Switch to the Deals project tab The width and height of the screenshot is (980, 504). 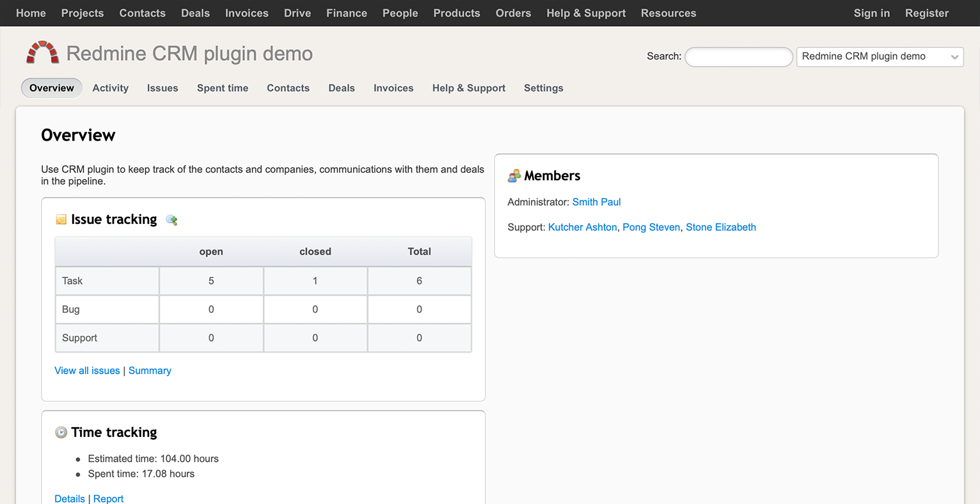click(342, 88)
